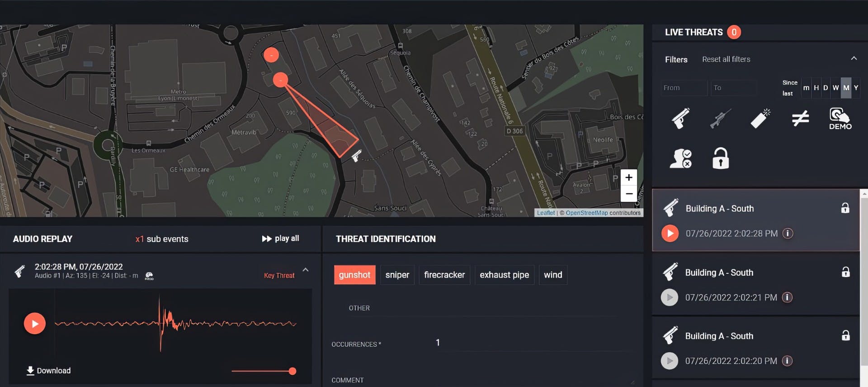Click the To date field
This screenshot has width=868, height=387.
point(733,88)
